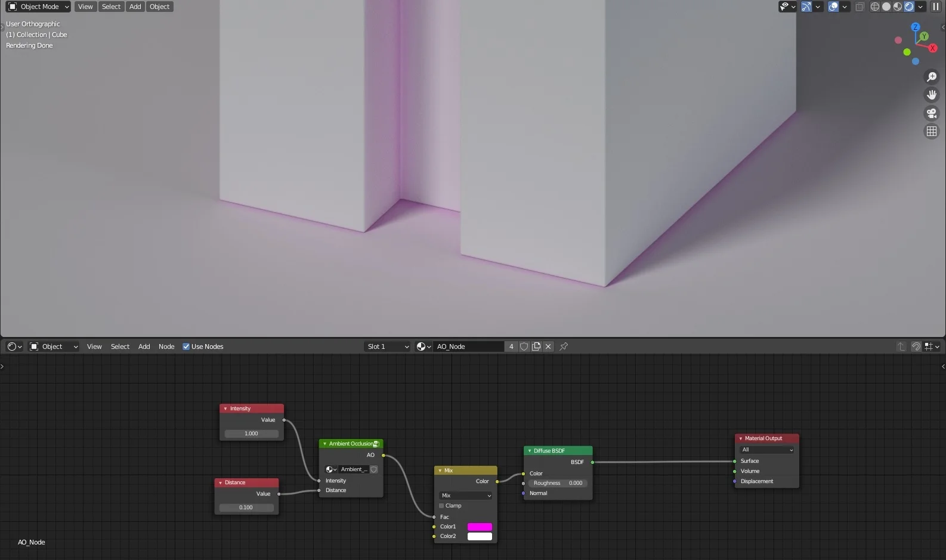Select material preview shading
Viewport: 946px width, 560px height.
(x=898, y=7)
